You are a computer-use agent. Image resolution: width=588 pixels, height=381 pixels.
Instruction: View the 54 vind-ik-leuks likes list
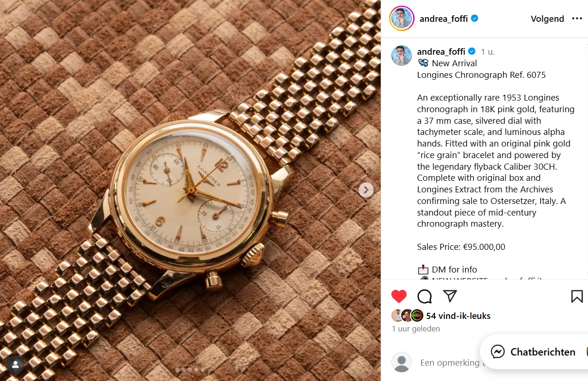point(458,316)
